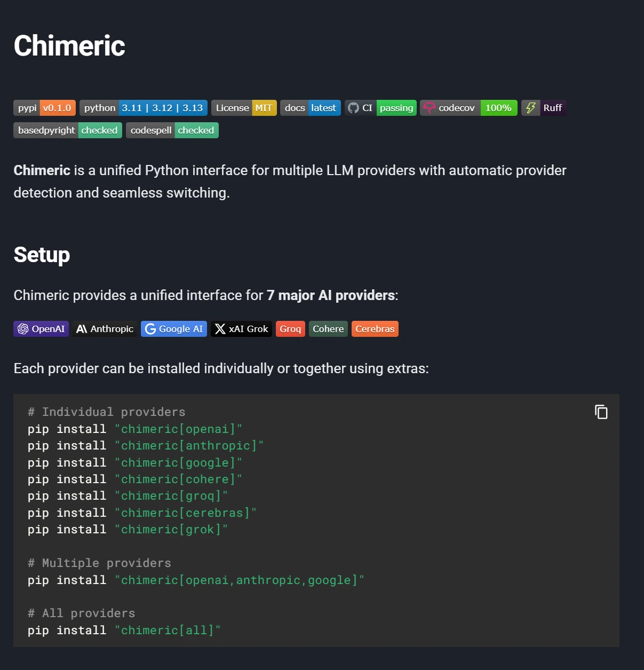This screenshot has height=670, width=644.
Task: Click the python versions badge
Action: click(143, 107)
